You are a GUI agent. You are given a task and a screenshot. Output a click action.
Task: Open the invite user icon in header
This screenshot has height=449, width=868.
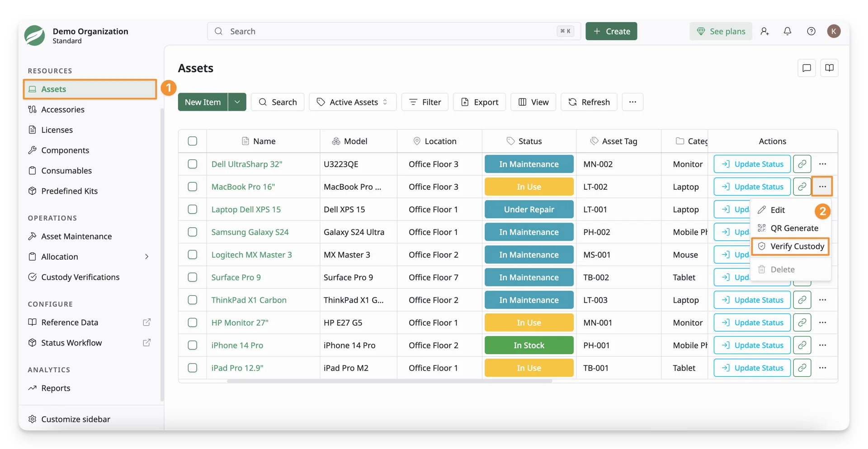point(764,31)
